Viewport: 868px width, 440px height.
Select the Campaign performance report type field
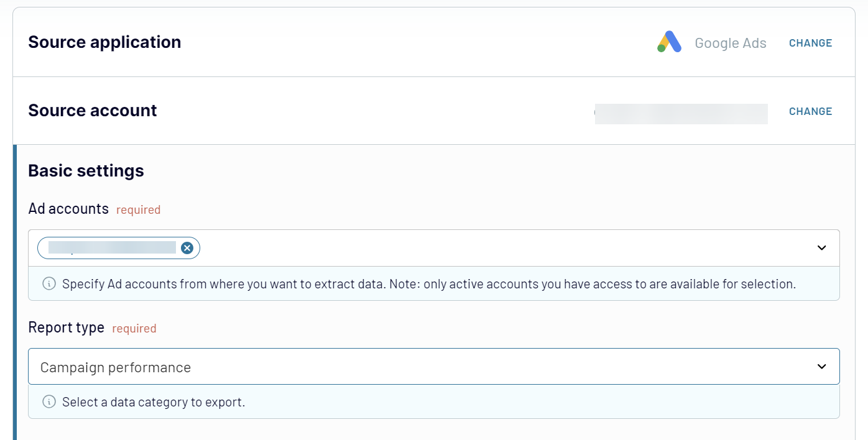(434, 367)
